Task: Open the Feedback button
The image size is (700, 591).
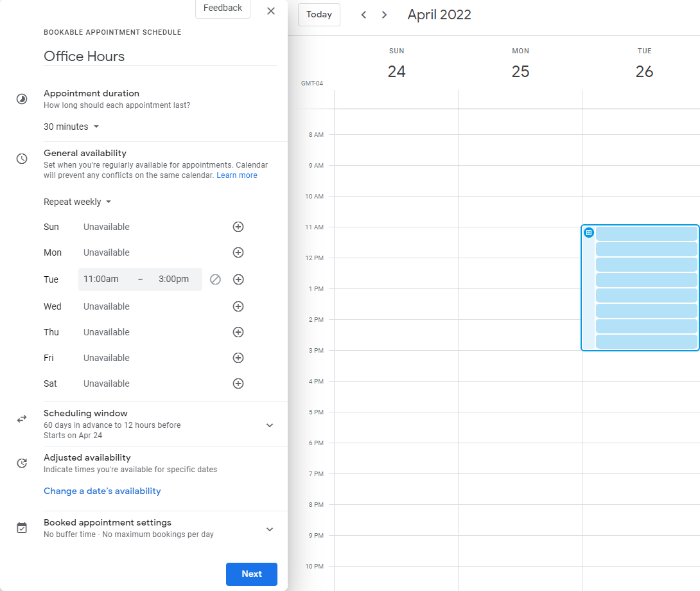Action: 222,8
